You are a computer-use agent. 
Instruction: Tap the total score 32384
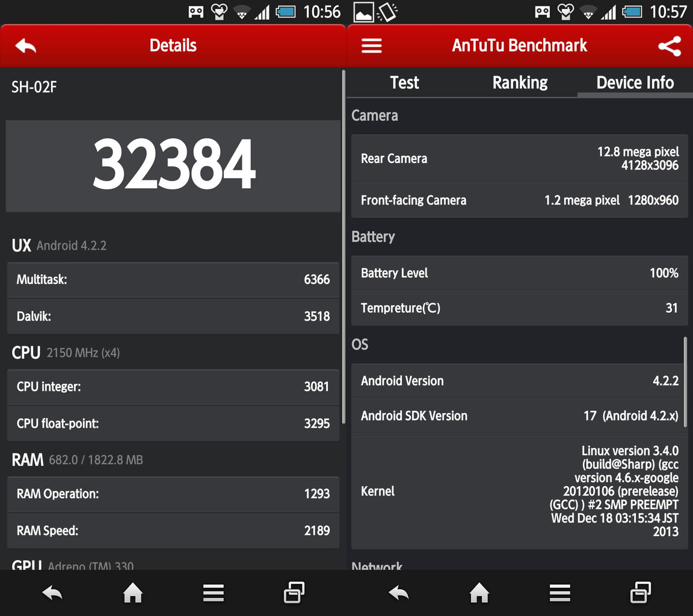tap(174, 164)
